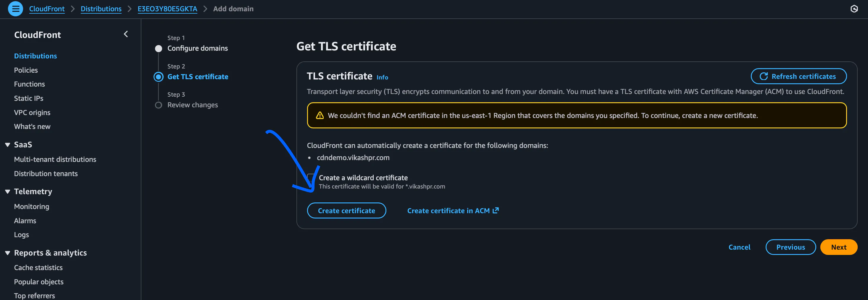Screen dimensions: 868x300
Task: Click the Cancel link
Action: click(x=739, y=247)
